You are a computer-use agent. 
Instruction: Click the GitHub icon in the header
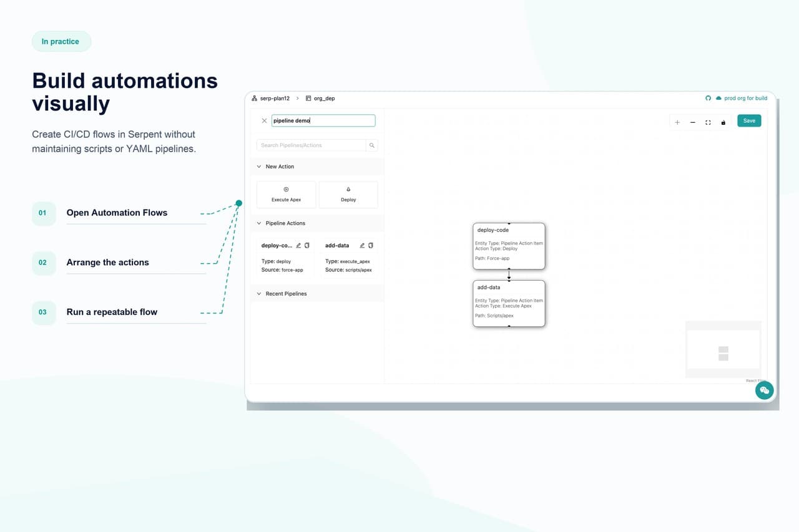708,99
